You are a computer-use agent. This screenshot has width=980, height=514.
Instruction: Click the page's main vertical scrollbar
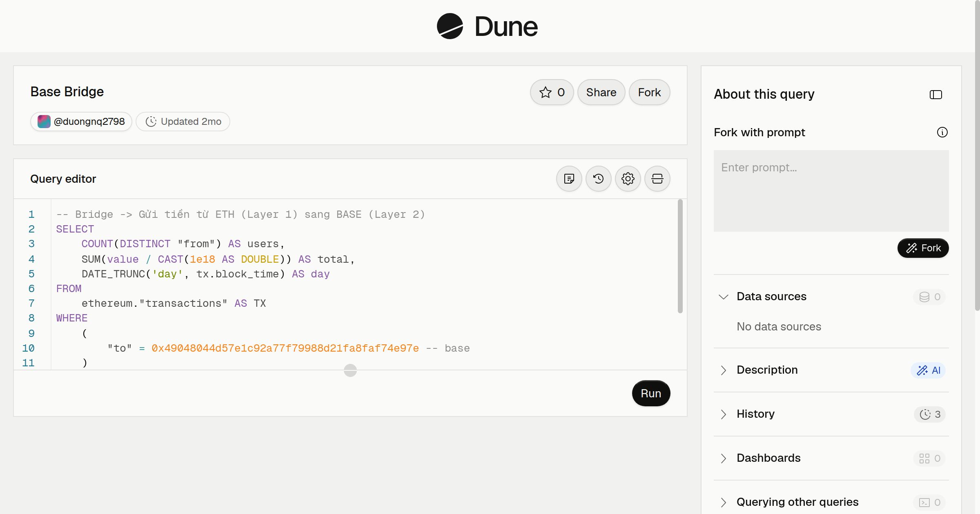point(977,155)
